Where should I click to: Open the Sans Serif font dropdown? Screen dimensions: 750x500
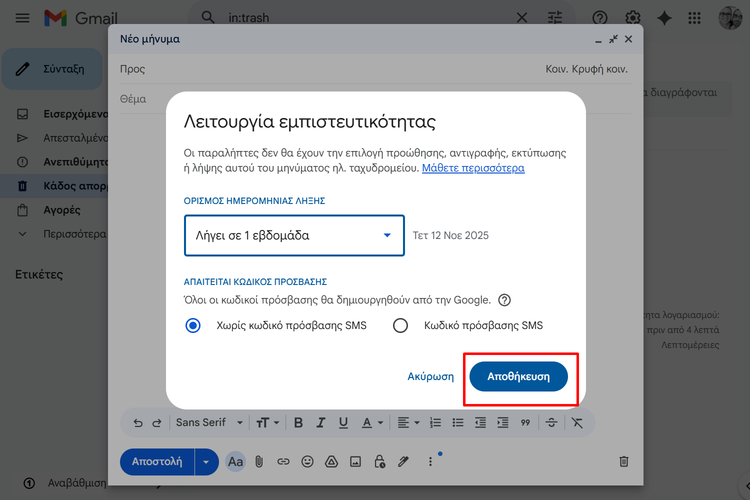click(x=209, y=423)
